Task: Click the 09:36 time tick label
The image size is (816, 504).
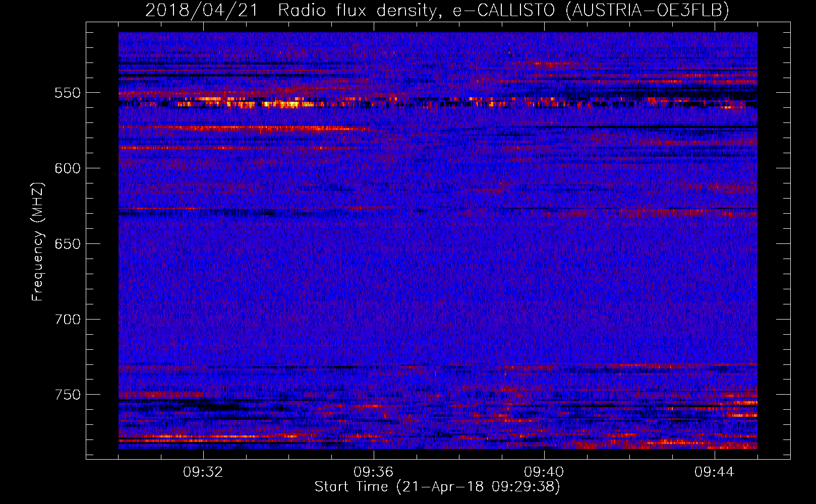Action: point(374,472)
